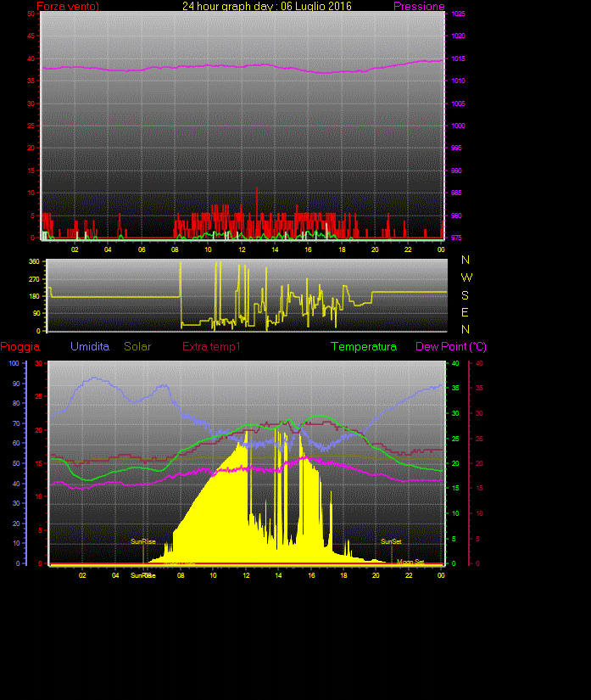Click the 'Forza vento)' wind legend label

[x=68, y=6]
